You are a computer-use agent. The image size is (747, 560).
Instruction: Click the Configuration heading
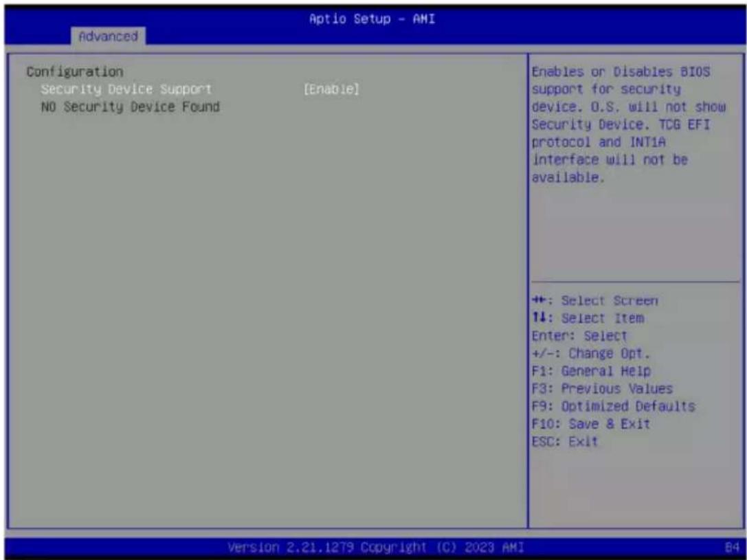(x=75, y=72)
